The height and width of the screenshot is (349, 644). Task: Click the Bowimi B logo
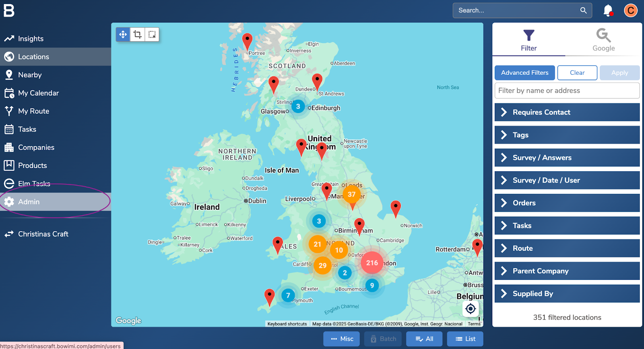(9, 10)
